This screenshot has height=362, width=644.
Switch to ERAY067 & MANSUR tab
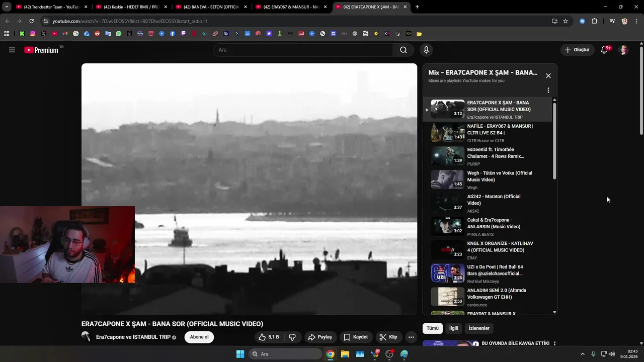click(x=291, y=7)
